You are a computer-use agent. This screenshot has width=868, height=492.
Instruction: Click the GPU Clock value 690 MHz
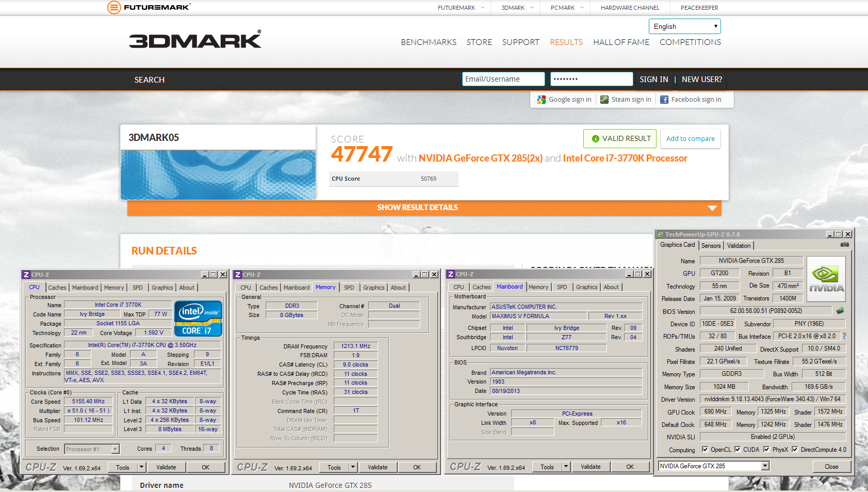[715, 411]
